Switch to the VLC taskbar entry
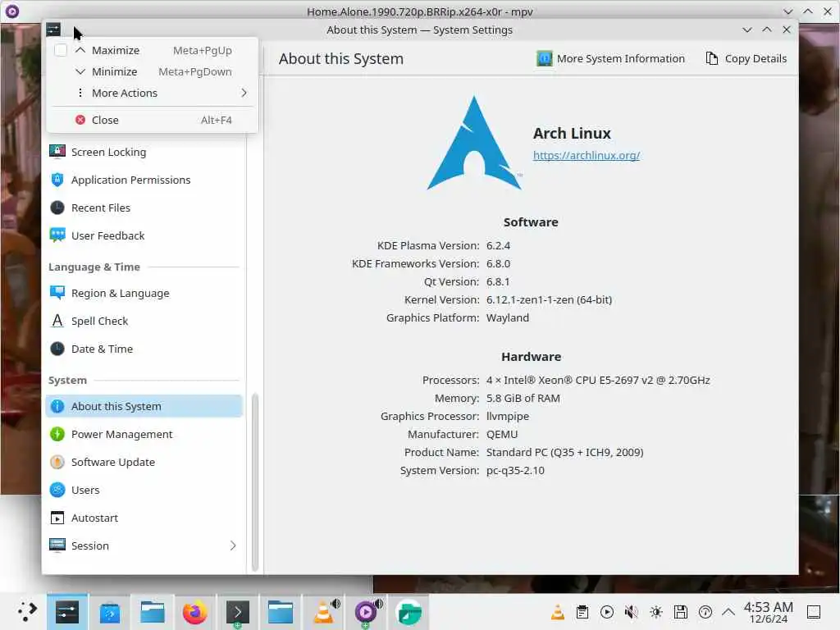 pyautogui.click(x=322, y=612)
